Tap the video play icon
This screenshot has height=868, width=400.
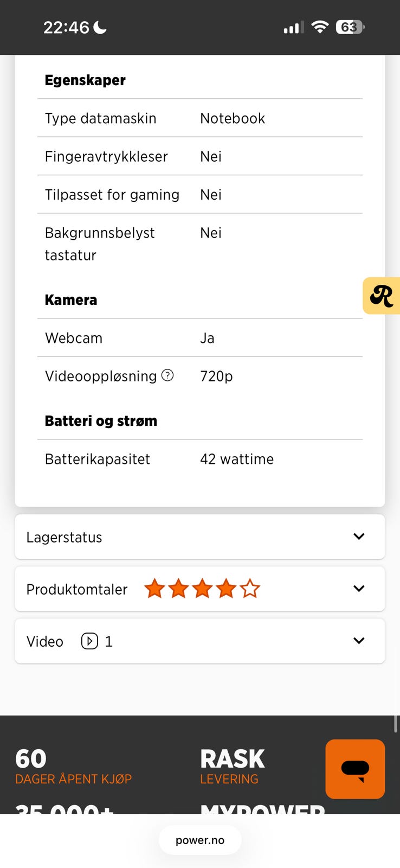(89, 641)
